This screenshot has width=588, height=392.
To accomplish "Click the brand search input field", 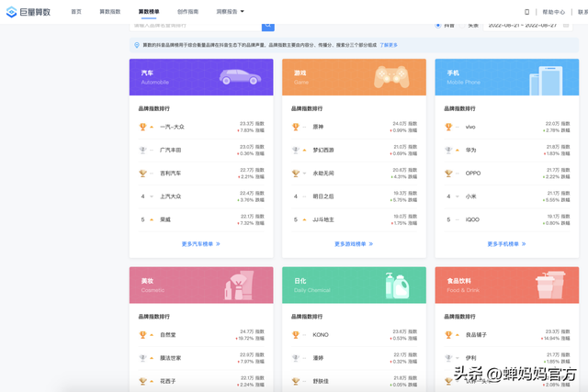I will tap(196, 26).
